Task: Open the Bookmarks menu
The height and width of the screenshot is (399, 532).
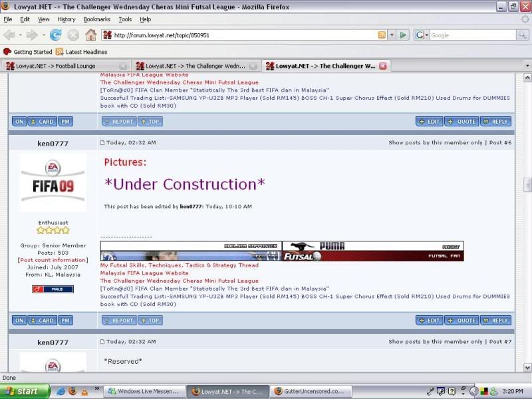Action: coord(97,19)
